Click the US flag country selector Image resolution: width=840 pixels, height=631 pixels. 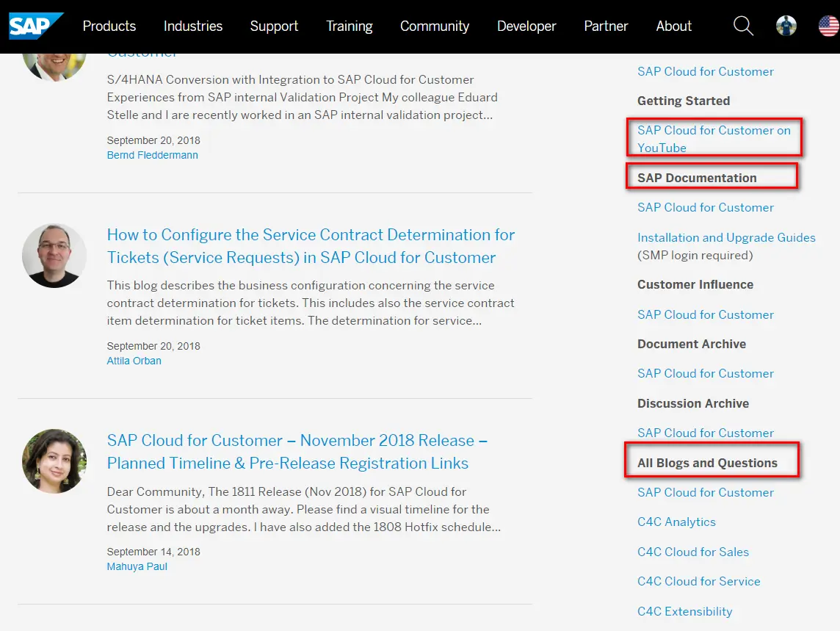[x=829, y=26]
